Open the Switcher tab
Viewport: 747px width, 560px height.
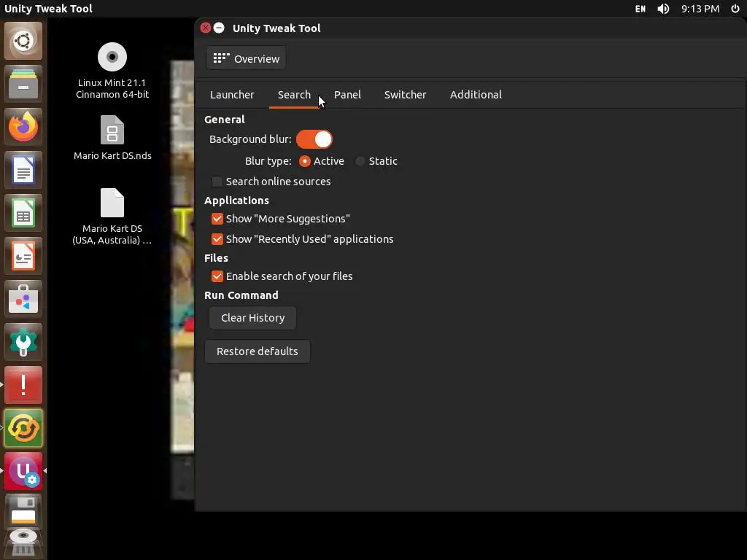tap(405, 95)
